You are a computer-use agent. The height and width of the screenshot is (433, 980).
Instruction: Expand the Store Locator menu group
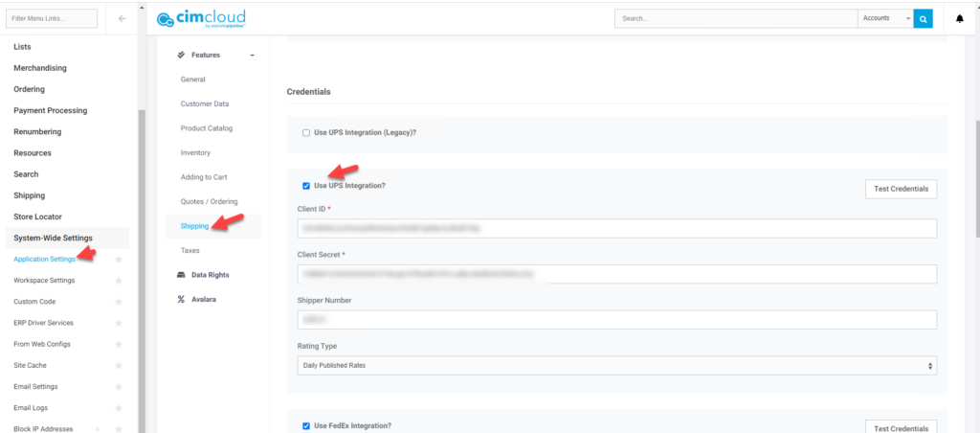(38, 217)
